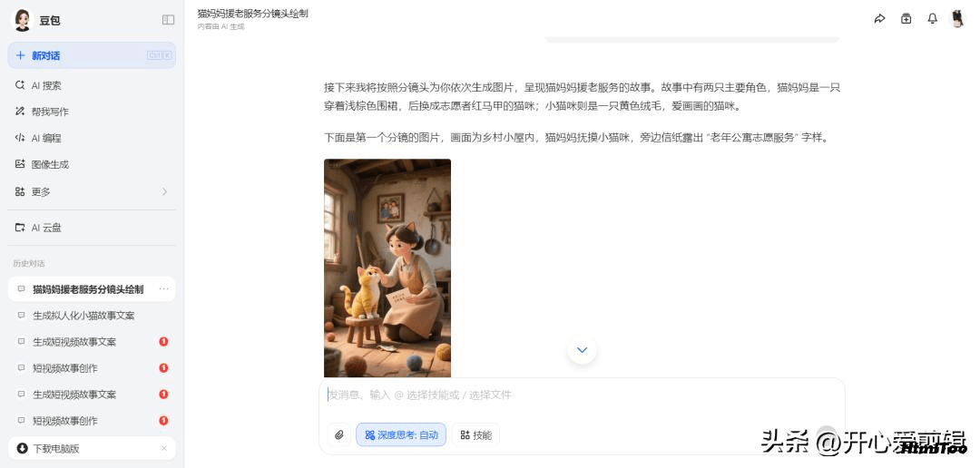Click the share arrow icon
This screenshot has width=980, height=468.
point(879,19)
